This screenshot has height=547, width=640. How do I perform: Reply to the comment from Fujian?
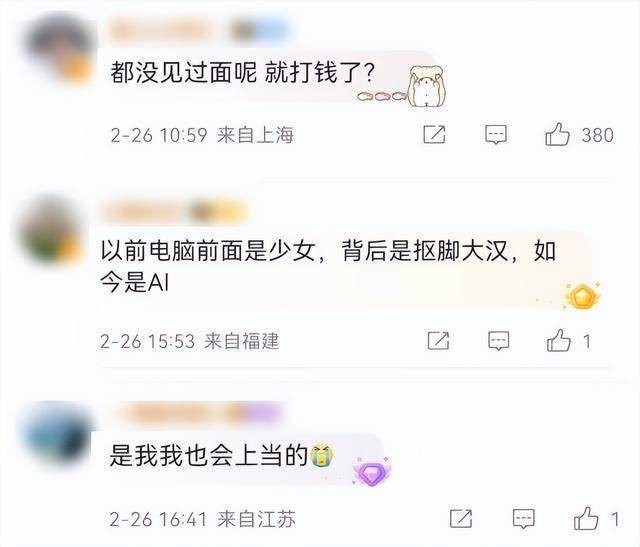point(499,340)
